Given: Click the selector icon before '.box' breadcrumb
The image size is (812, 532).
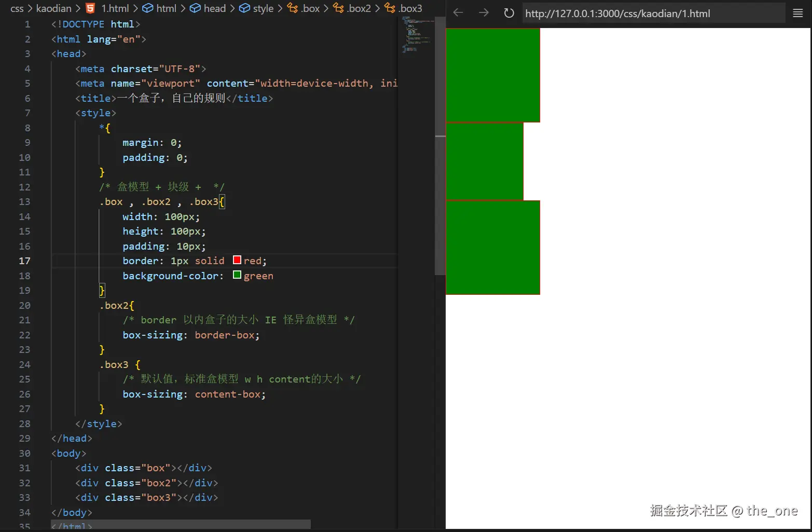Looking at the screenshot, I should tap(293, 8).
